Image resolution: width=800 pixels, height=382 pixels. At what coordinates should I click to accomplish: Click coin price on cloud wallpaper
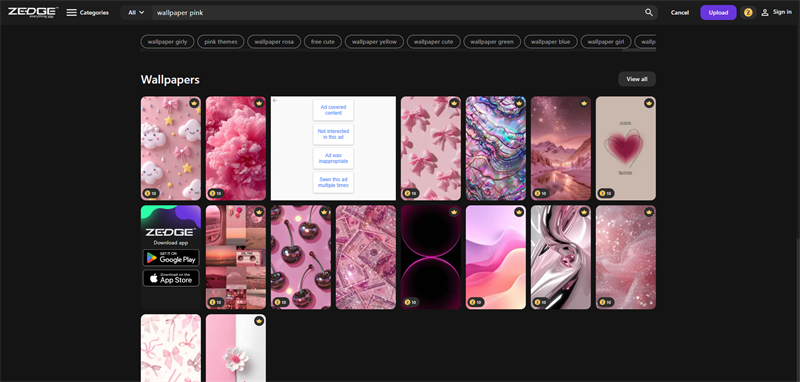[151, 193]
